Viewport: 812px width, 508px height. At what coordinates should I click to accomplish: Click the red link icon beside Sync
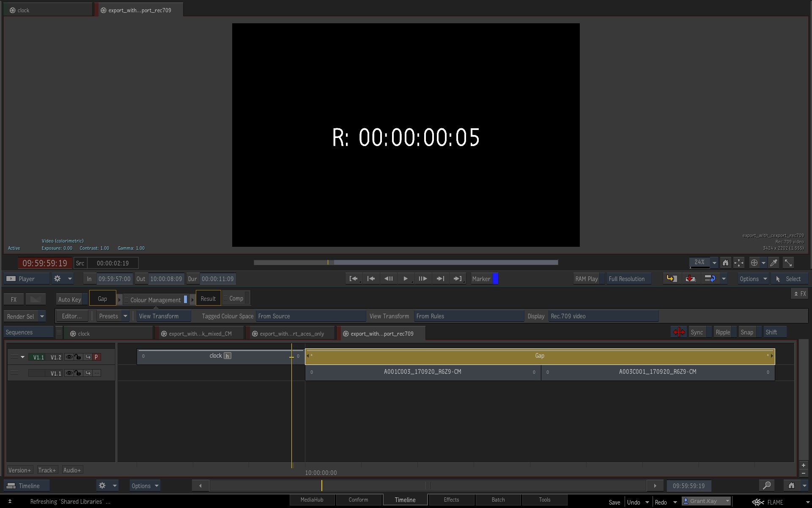coord(678,332)
